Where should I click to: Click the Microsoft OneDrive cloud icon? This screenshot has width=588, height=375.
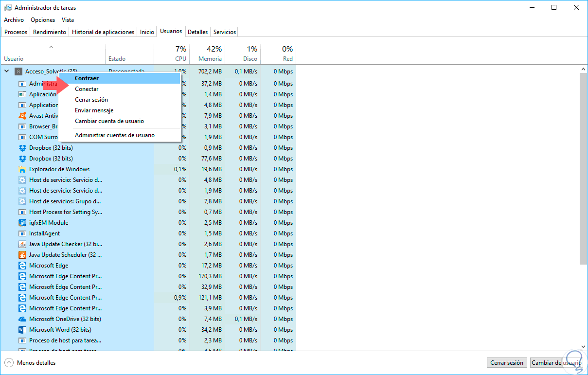[x=22, y=319]
